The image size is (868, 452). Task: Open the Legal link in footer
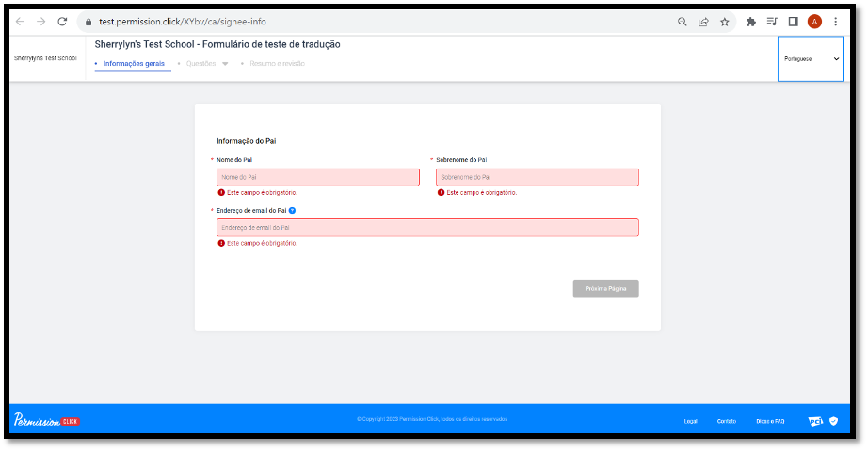pyautogui.click(x=690, y=421)
